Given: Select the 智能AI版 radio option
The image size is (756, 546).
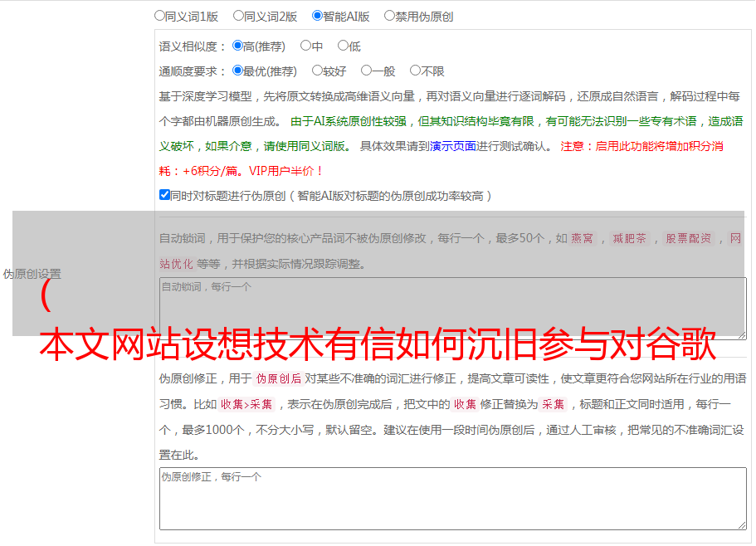Looking at the screenshot, I should 317,16.
